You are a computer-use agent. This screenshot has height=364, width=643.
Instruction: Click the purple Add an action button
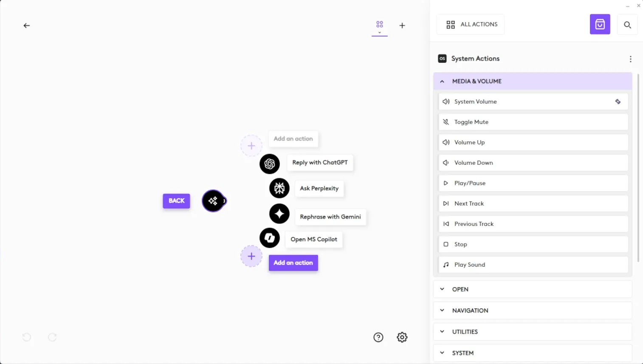293,263
